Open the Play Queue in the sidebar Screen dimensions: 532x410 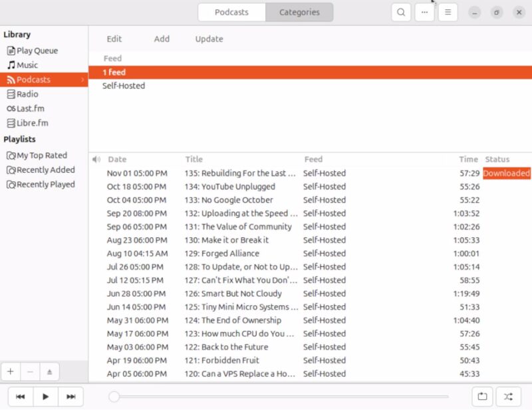[36, 50]
